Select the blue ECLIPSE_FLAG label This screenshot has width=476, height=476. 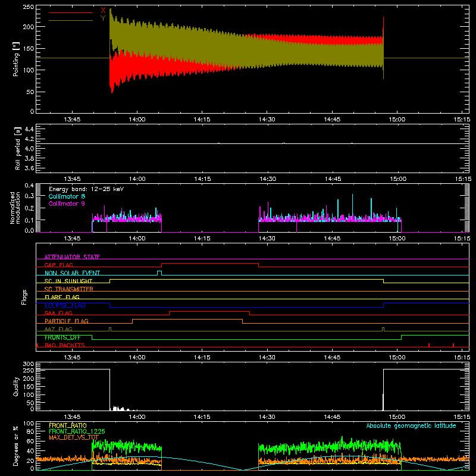[65, 305]
